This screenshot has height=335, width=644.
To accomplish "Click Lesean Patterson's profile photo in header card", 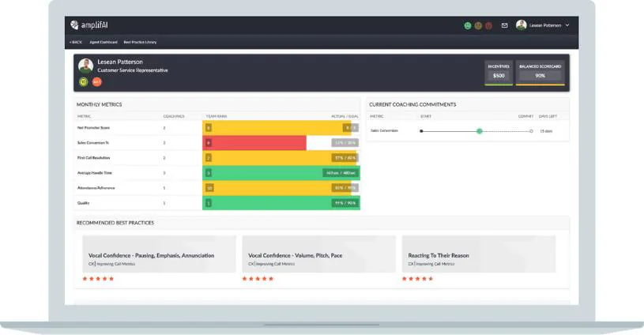I will pos(85,66).
